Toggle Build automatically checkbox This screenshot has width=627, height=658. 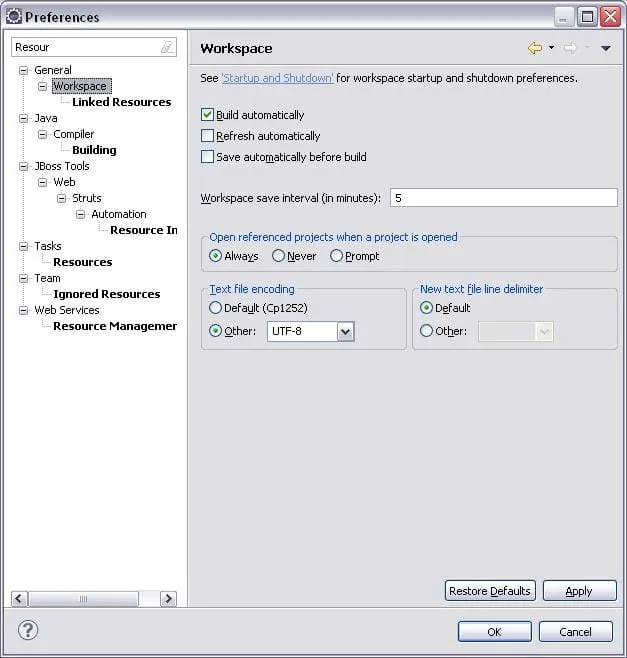(207, 115)
